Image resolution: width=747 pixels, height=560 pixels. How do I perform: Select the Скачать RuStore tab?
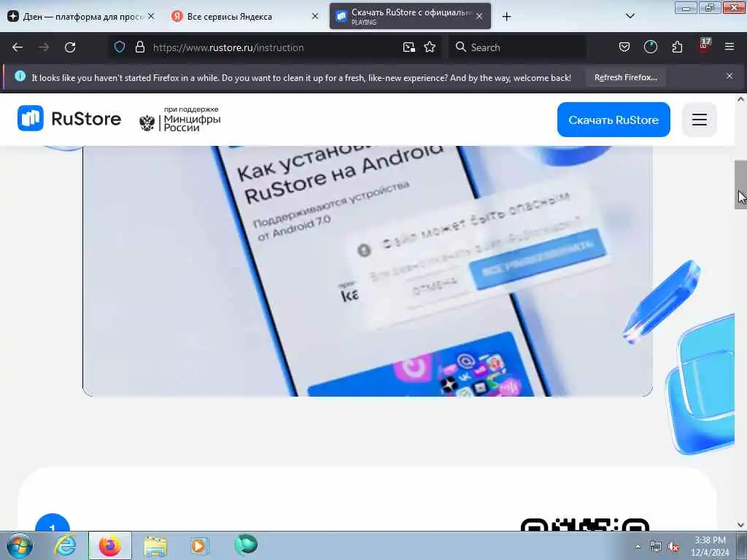[x=410, y=16]
